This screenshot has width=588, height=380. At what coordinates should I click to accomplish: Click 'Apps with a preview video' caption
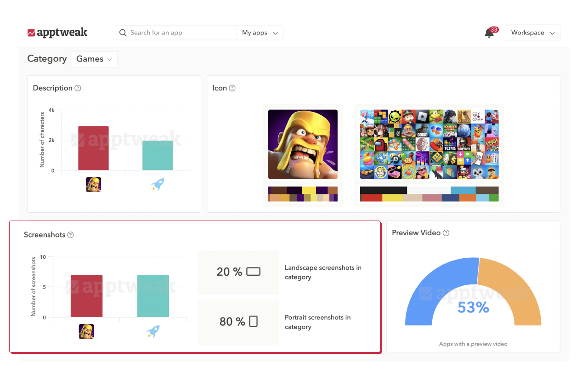(473, 344)
